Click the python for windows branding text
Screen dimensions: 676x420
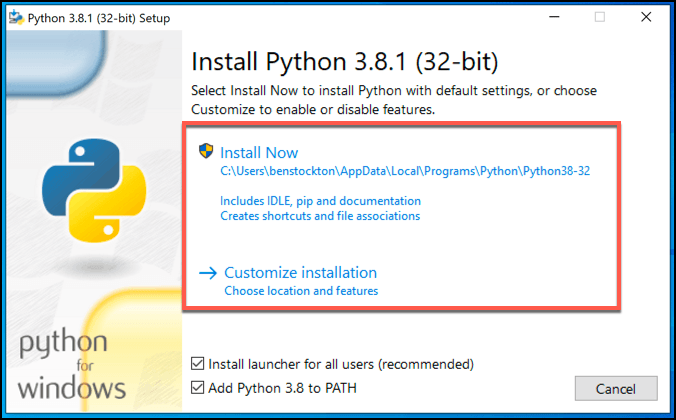tap(73, 367)
